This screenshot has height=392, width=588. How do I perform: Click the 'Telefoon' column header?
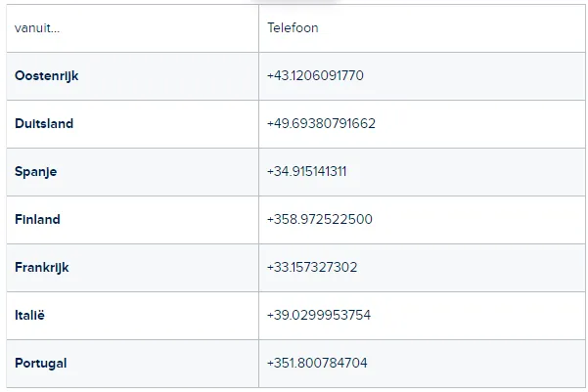tap(293, 27)
